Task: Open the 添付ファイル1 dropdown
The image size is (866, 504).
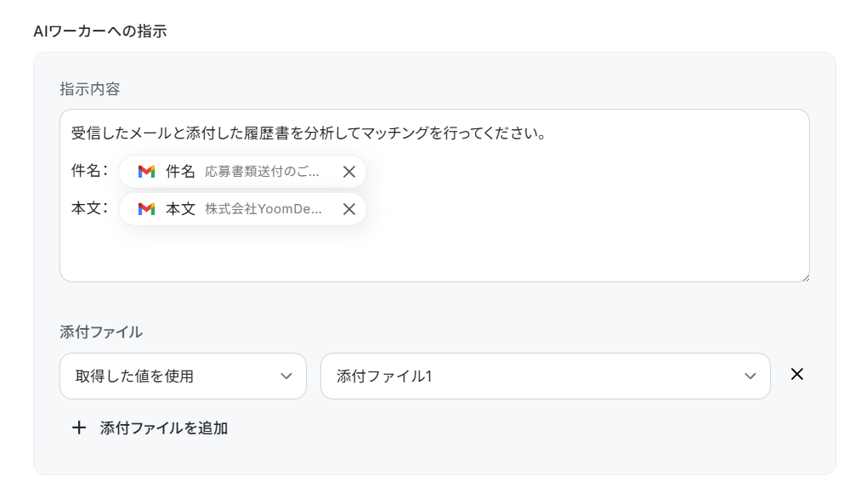Action: coord(545,377)
